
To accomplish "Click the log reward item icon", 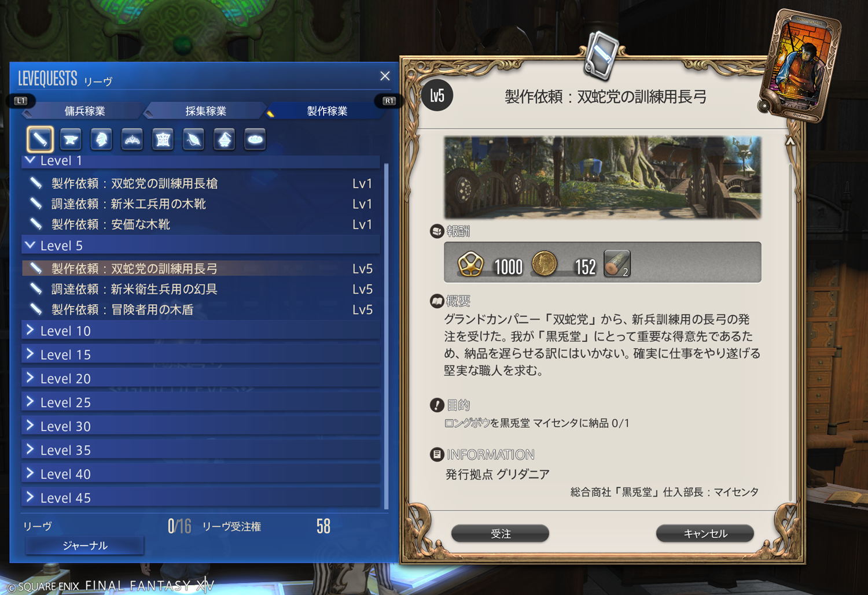I will coord(617,264).
